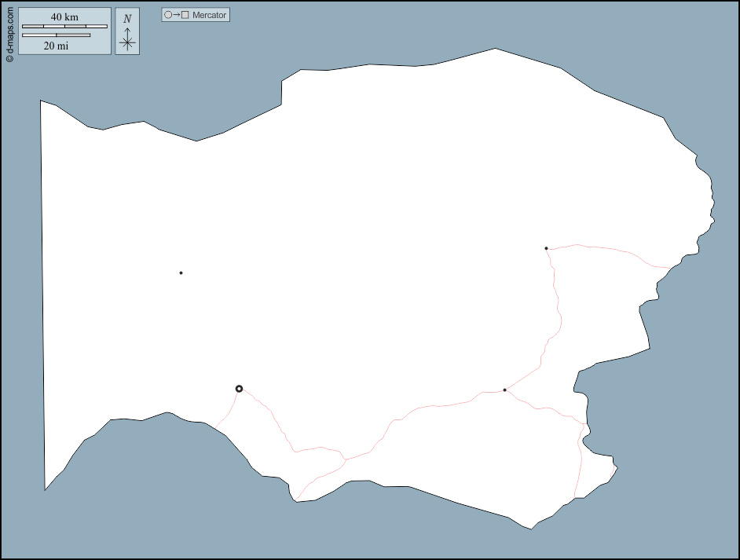This screenshot has width=740, height=560.
Task: Click the circle icon beside Mercator
Action: pyautogui.click(x=167, y=15)
